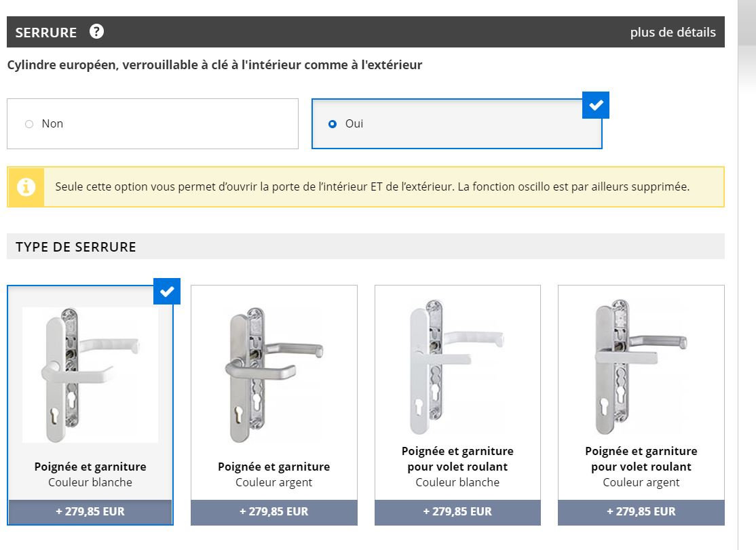Click the checkmark on the white handle card
Image resolution: width=756 pixels, height=550 pixels.
pos(167,292)
